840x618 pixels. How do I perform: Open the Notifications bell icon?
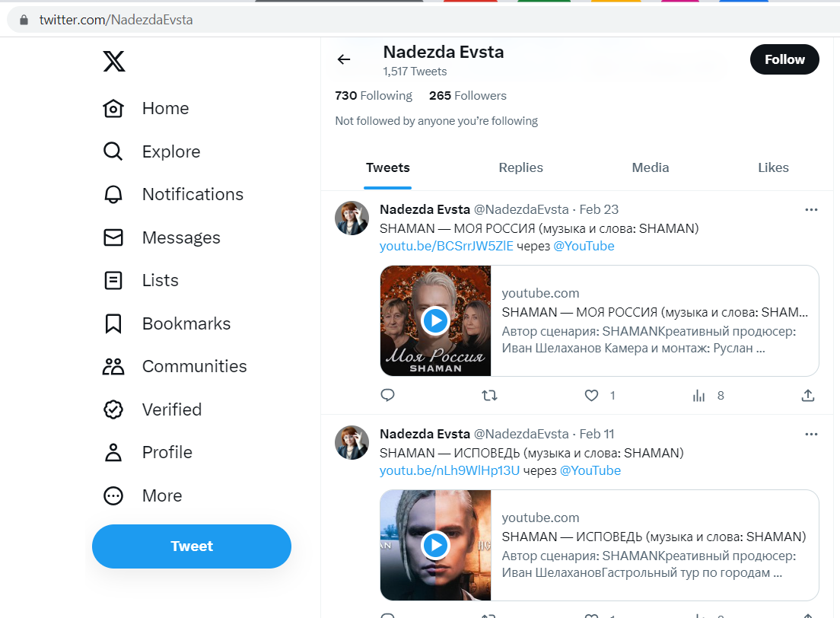point(113,195)
